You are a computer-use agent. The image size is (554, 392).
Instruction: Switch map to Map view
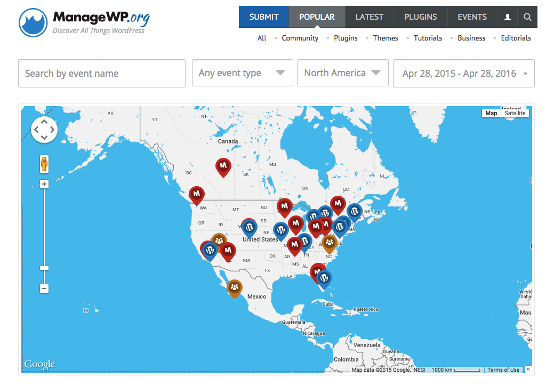[x=491, y=113]
